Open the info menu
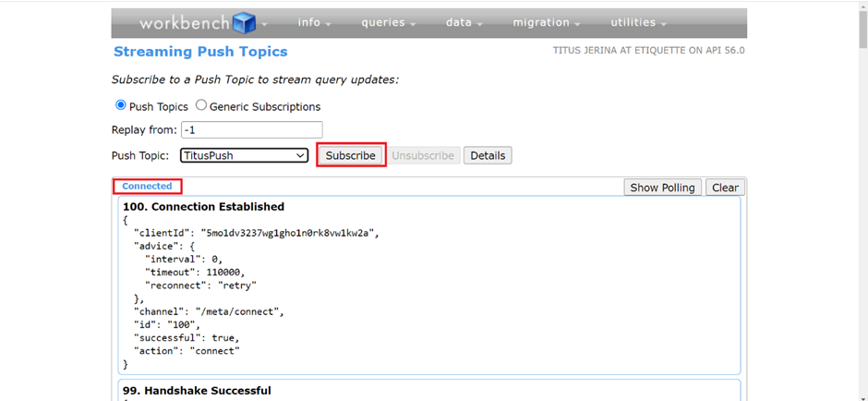 click(315, 23)
